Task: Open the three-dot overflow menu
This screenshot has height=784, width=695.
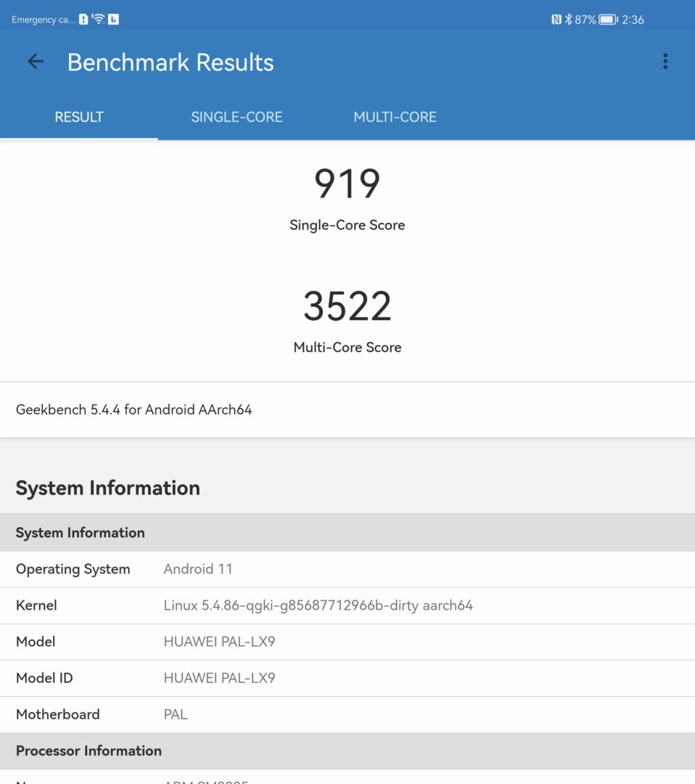Action: [x=665, y=61]
